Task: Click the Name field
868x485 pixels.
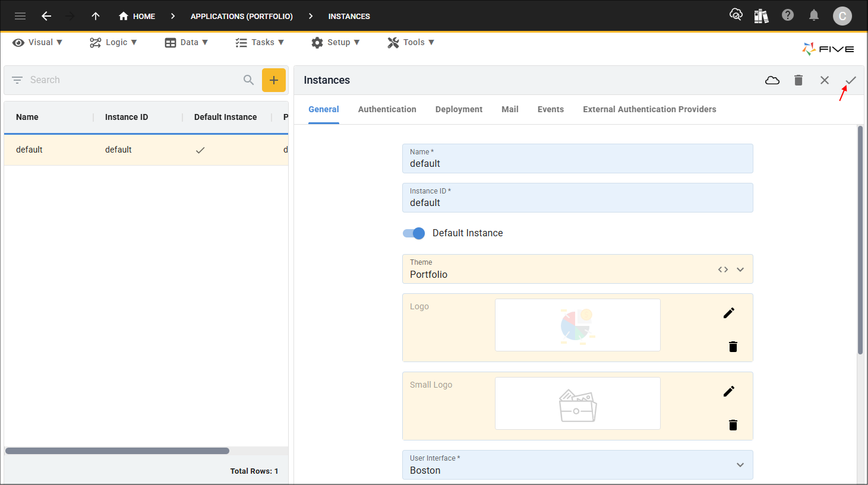Action: [x=577, y=159]
